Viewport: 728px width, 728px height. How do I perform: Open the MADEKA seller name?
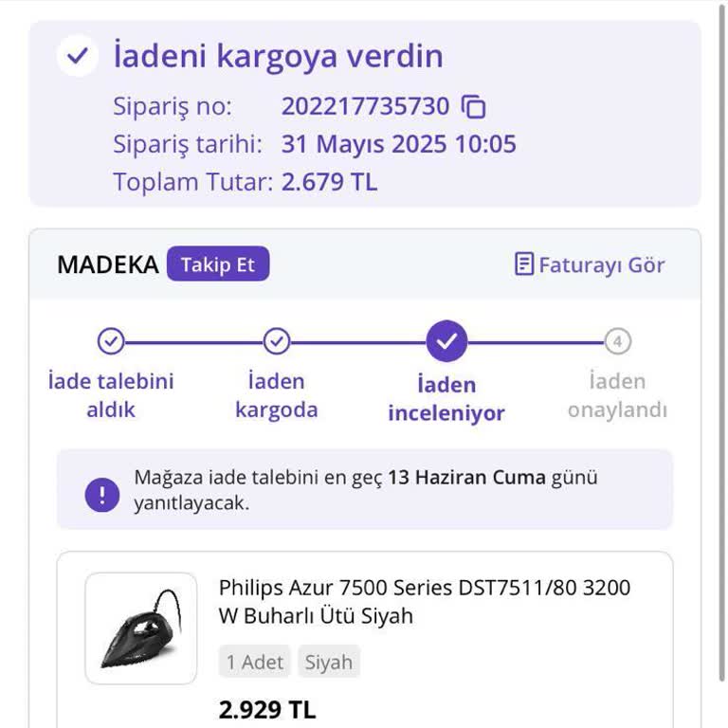(107, 264)
